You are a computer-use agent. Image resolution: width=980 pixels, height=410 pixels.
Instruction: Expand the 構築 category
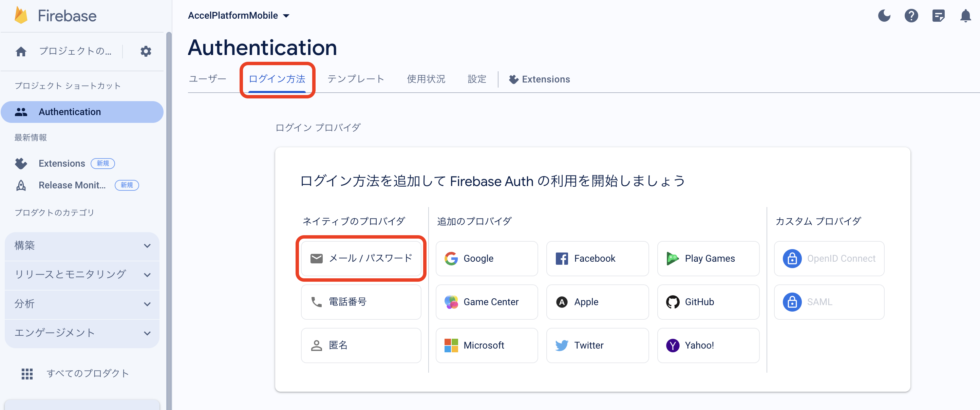(82, 245)
